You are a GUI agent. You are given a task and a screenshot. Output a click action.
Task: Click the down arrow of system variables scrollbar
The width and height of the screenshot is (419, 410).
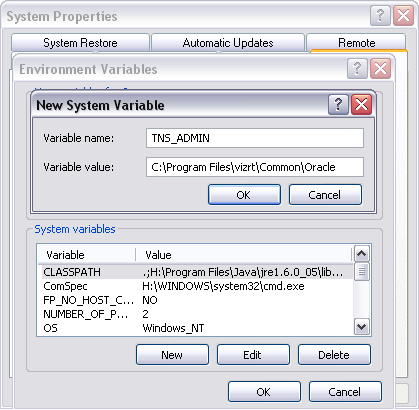[x=362, y=327]
